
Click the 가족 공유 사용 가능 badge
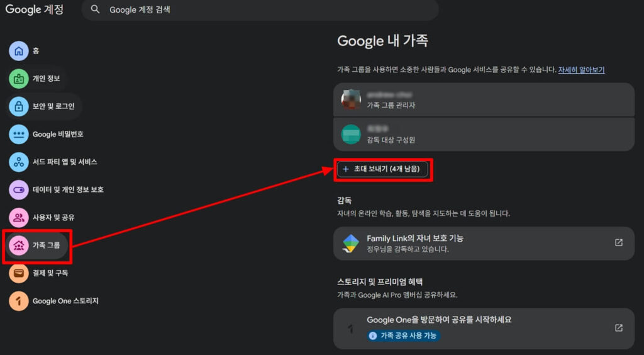404,335
